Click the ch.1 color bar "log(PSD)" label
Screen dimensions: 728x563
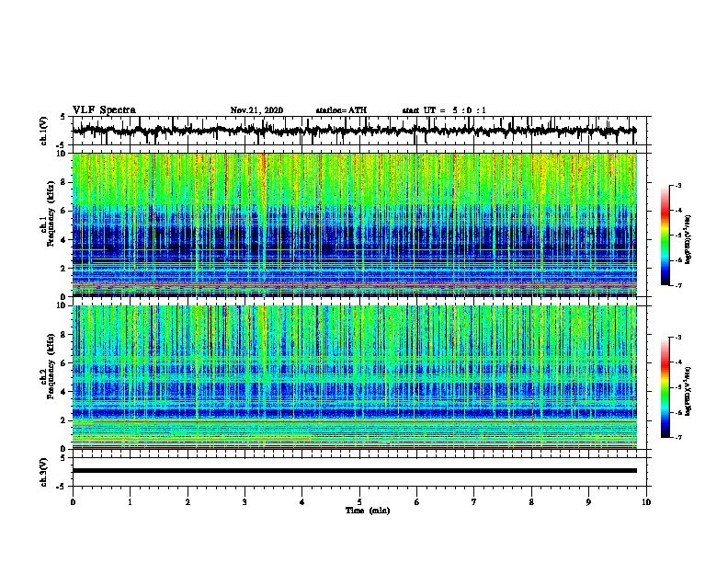click(x=688, y=239)
